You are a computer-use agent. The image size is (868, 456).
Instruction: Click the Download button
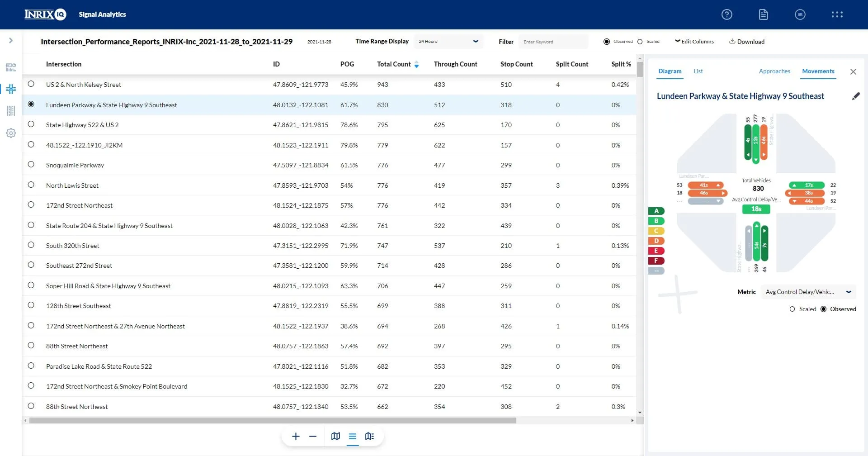(x=747, y=42)
